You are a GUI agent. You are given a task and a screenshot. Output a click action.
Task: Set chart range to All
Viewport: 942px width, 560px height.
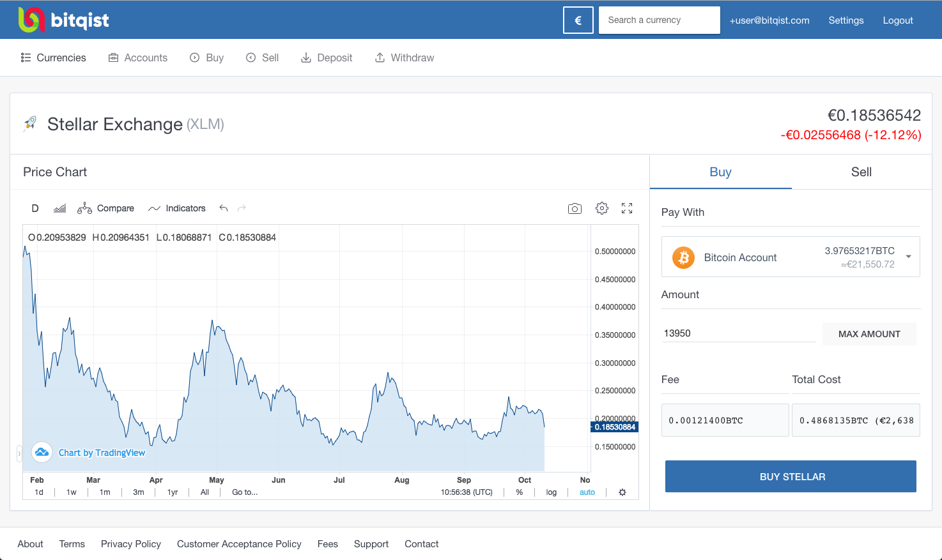(x=205, y=492)
